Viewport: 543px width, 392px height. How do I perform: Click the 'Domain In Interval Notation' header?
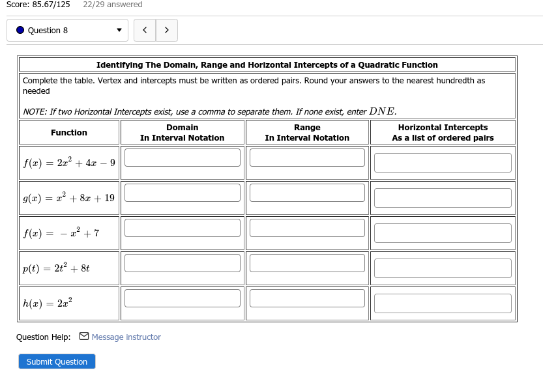tap(182, 133)
